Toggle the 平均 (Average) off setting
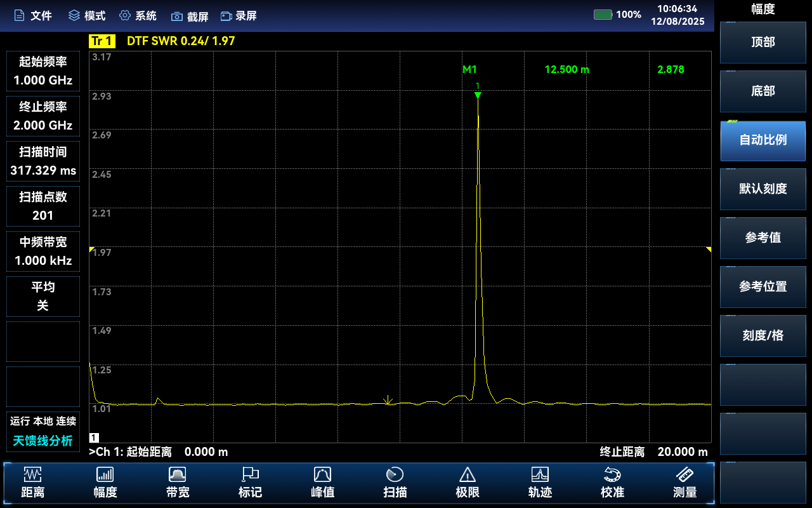The height and width of the screenshot is (508, 812). pyautogui.click(x=43, y=296)
